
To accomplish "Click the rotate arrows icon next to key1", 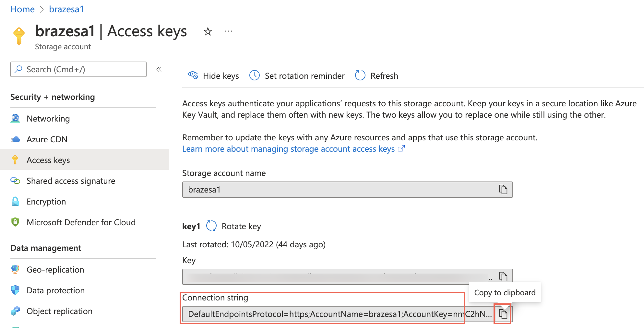I will 211,226.
